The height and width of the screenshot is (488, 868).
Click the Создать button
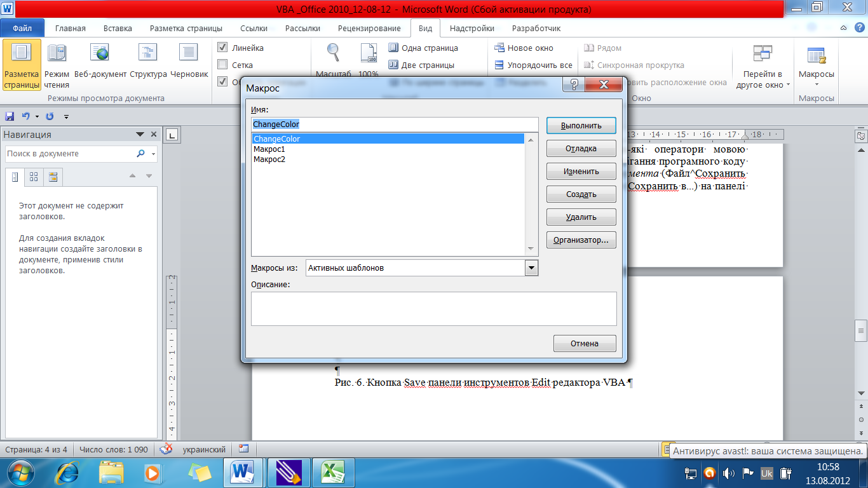tap(581, 194)
